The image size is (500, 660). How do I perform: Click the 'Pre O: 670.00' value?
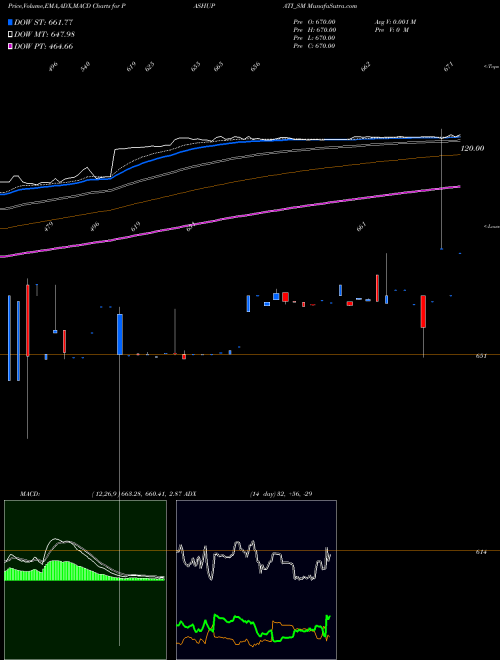click(314, 22)
